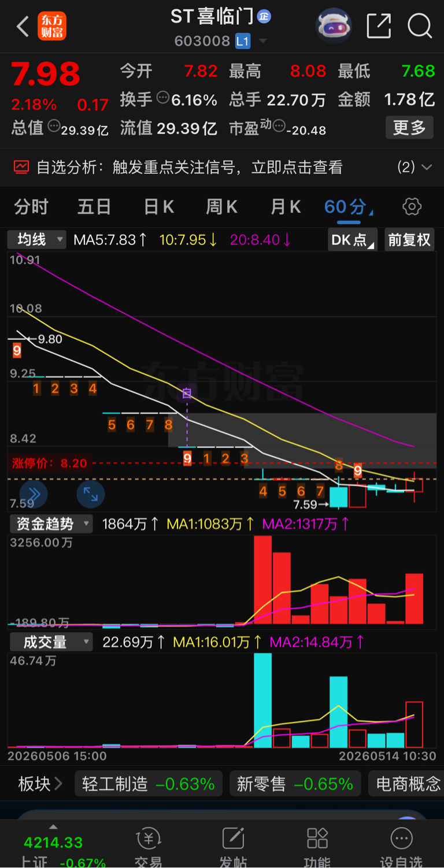Tap the 涨停价: 8.20 label
444x868 pixels.
click(50, 463)
